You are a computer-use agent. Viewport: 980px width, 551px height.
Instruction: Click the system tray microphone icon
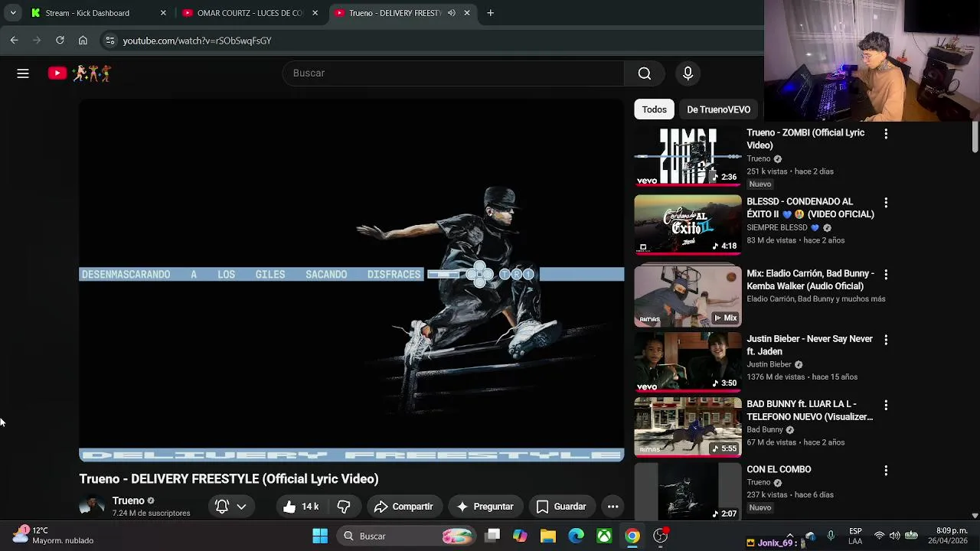coord(831,536)
